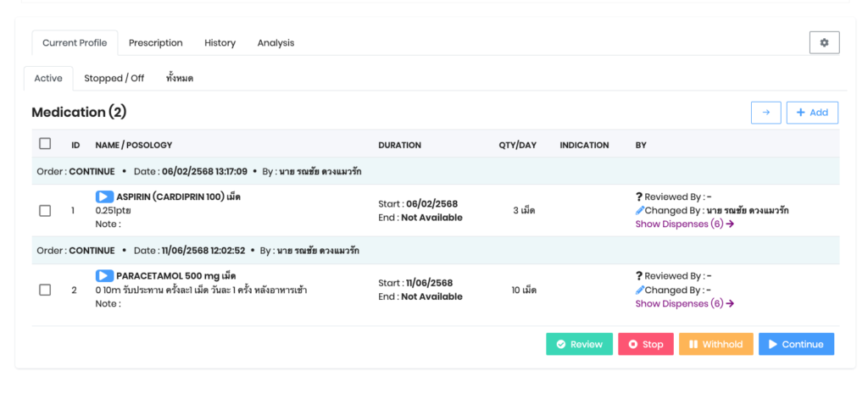
Task: Expand Show Dispenses for ASPIRIN
Action: pyautogui.click(x=684, y=224)
